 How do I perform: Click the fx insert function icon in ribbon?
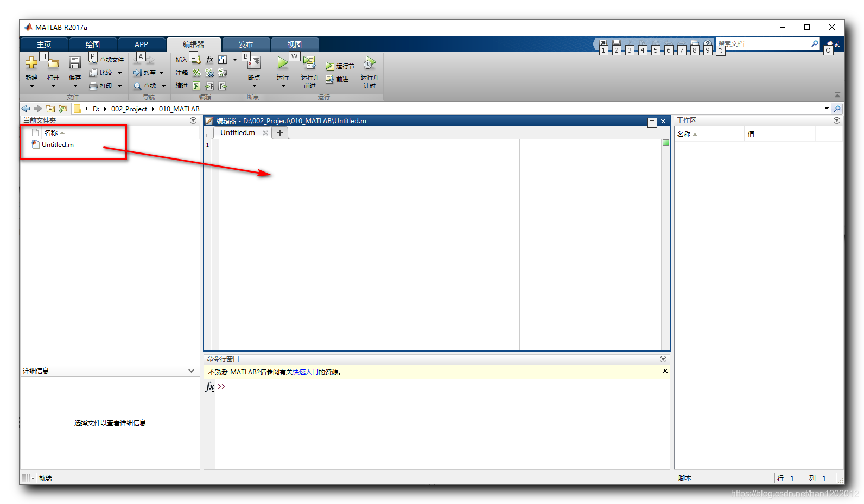(210, 60)
